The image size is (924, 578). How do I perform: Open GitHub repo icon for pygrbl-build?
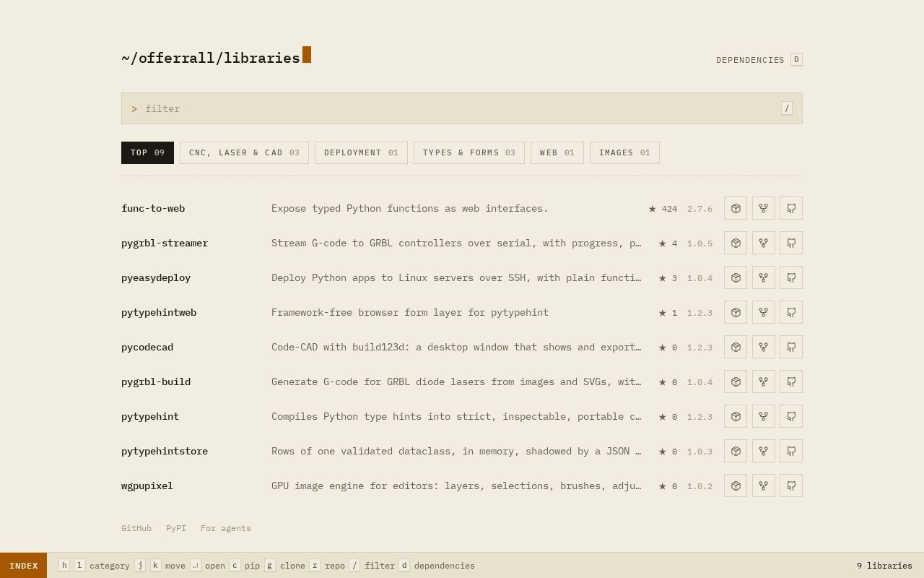point(791,381)
